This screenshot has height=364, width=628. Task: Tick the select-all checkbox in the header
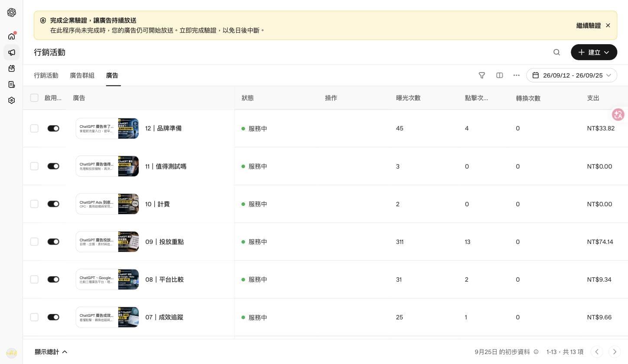point(34,98)
